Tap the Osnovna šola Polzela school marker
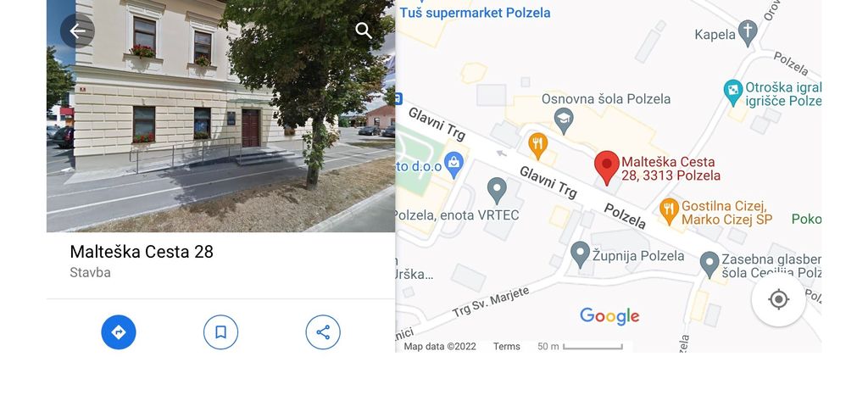Image resolution: width=868 pixels, height=401 pixels. [x=564, y=120]
